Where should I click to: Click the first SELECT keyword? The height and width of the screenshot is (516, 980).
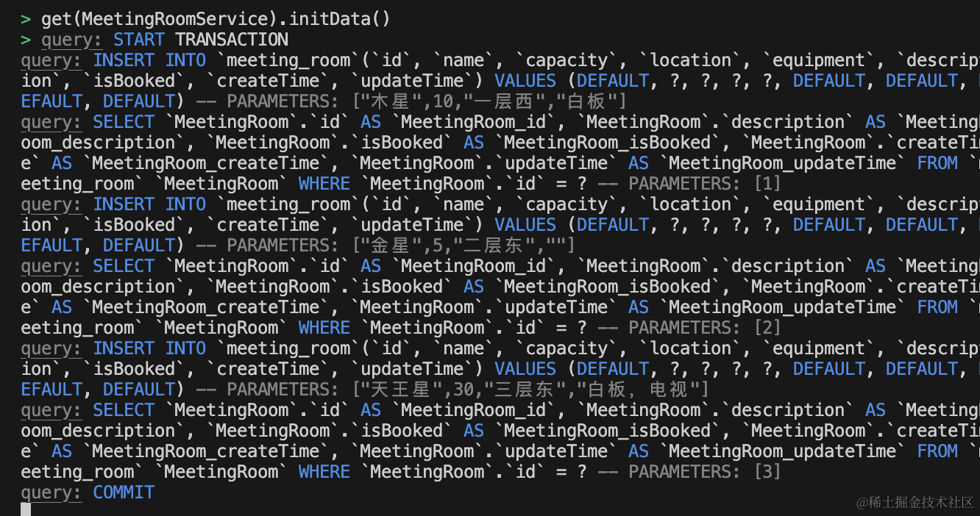(x=124, y=122)
